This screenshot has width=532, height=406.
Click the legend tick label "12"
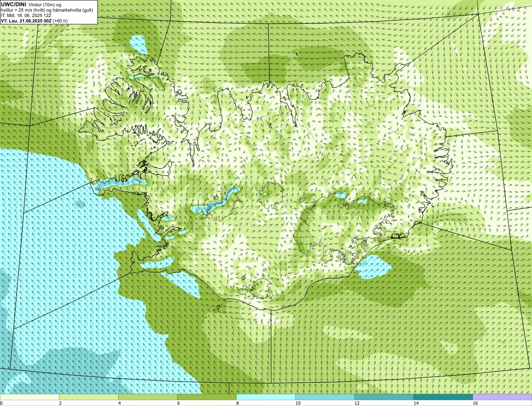click(357, 403)
